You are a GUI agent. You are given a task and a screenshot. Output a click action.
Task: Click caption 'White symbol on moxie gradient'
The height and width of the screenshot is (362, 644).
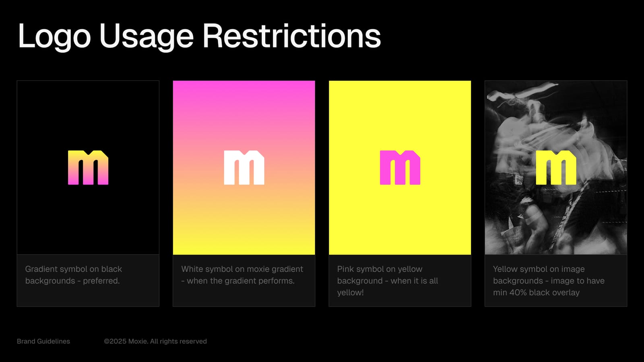pyautogui.click(x=242, y=275)
